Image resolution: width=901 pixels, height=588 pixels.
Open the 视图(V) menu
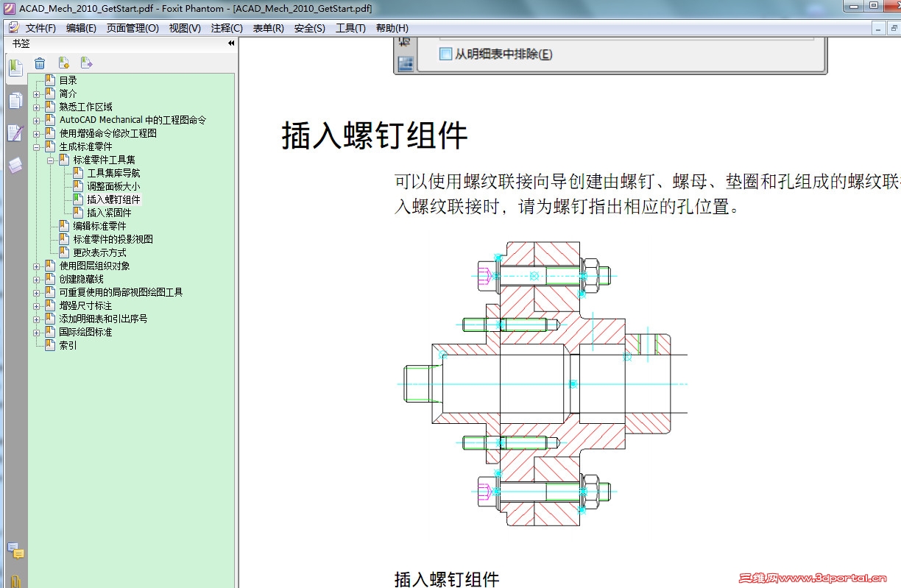point(183,27)
